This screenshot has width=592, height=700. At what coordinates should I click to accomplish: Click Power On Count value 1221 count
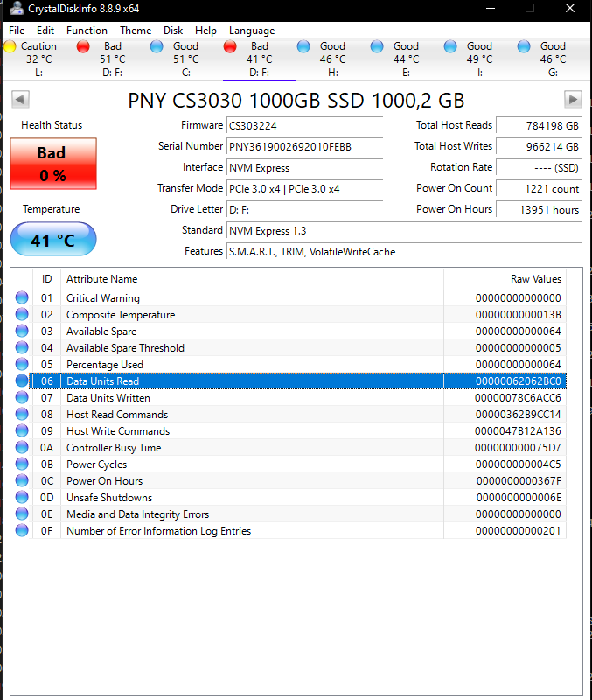pos(540,188)
